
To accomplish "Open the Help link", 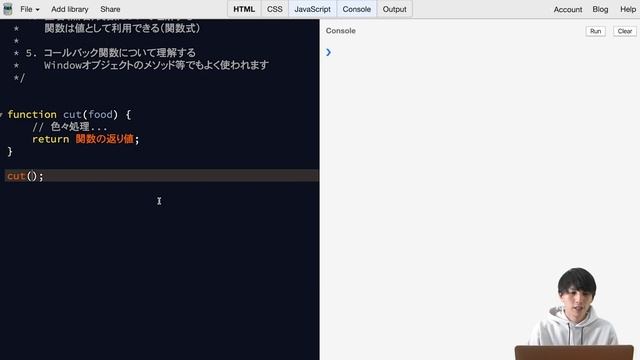I will pyautogui.click(x=628, y=9).
